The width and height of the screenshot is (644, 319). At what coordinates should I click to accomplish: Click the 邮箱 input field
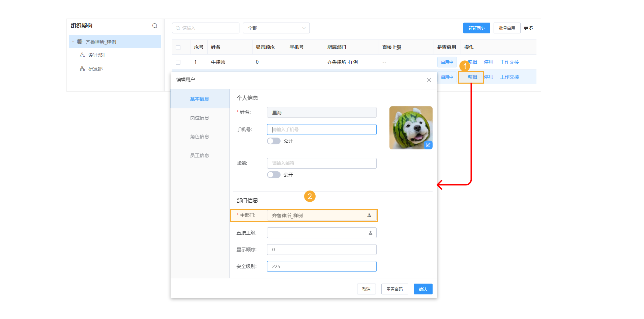[x=321, y=163]
